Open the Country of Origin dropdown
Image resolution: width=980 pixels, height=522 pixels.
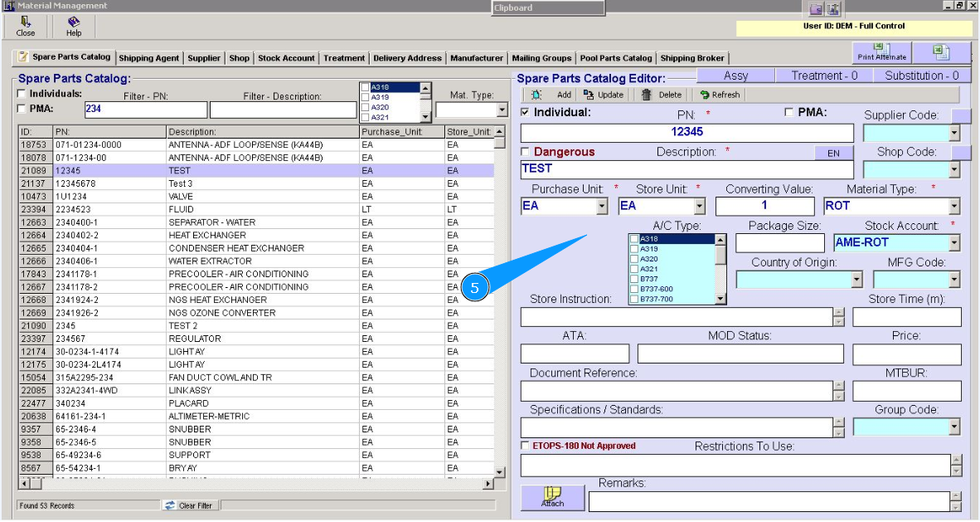pyautogui.click(x=856, y=280)
